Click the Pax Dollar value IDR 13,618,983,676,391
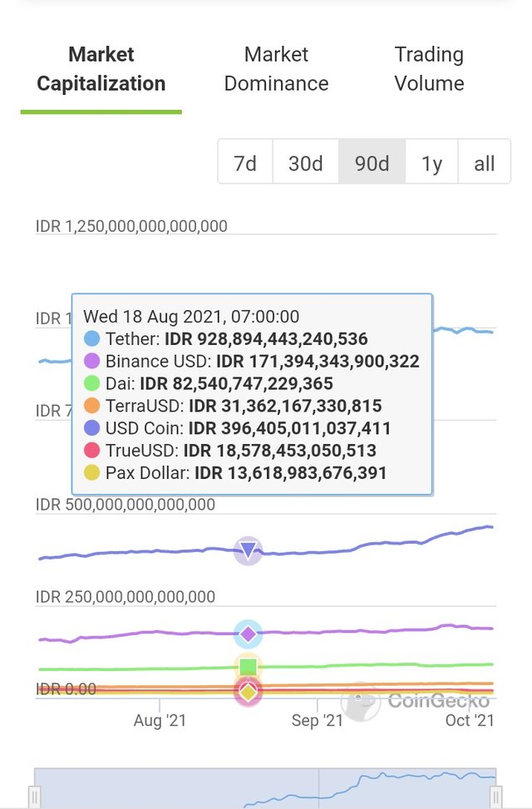 [x=290, y=472]
